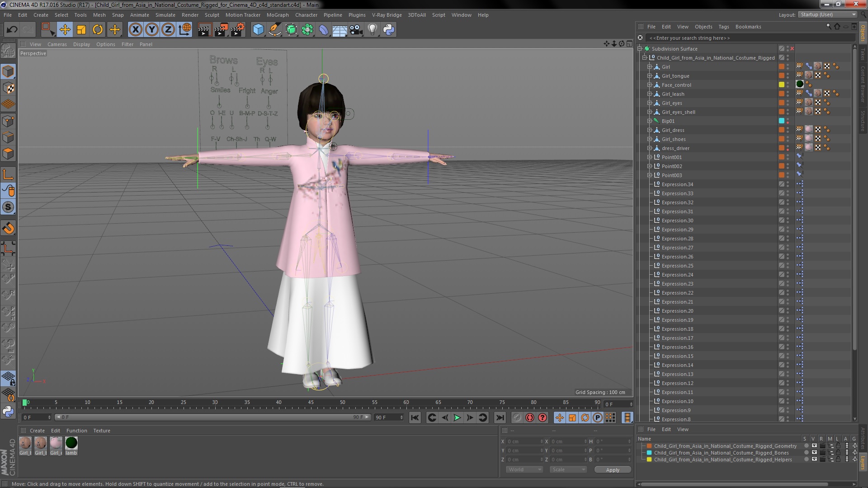Open the MoGraph array generator icon
868x488 pixels.
point(307,30)
